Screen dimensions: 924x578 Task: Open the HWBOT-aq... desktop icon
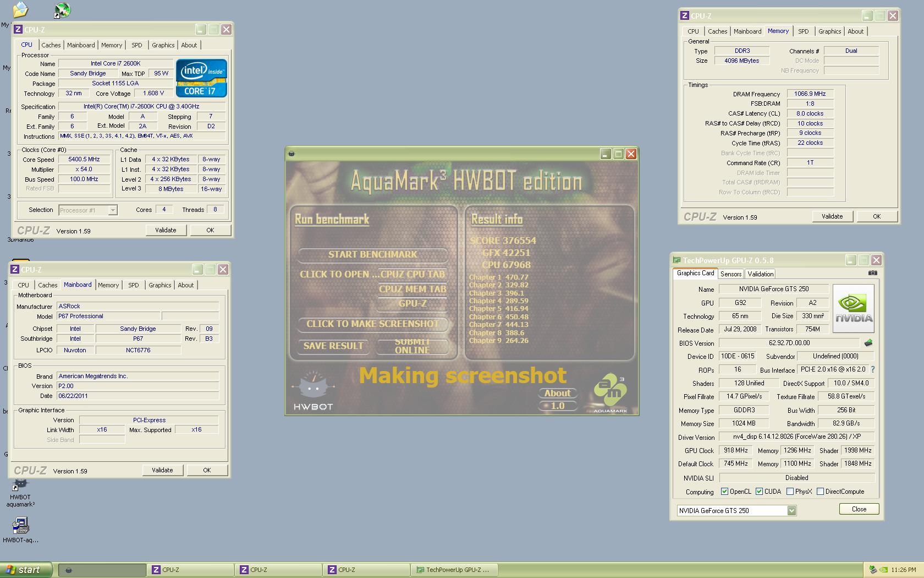[20, 530]
